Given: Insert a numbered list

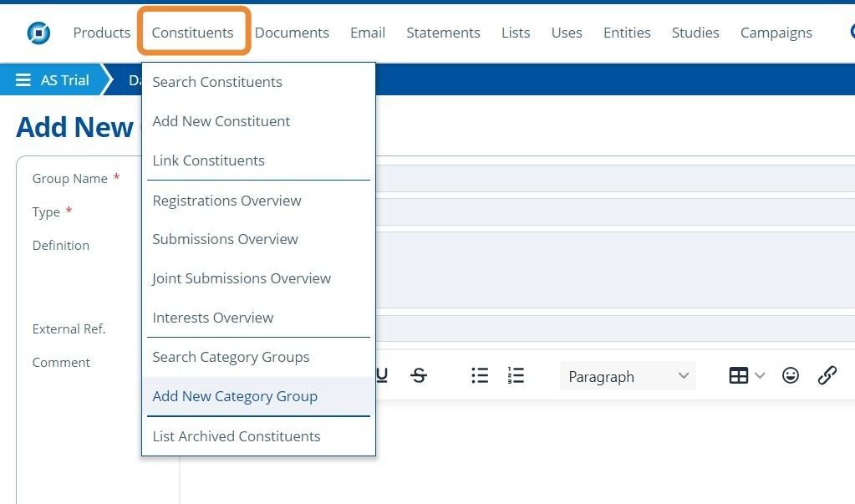Looking at the screenshot, I should point(516,376).
